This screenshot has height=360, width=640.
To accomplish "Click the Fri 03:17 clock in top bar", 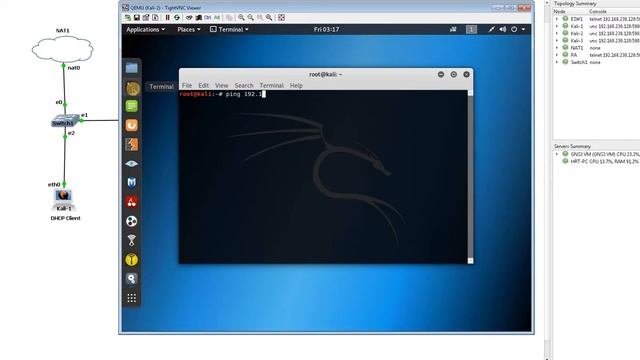I will 327,29.
